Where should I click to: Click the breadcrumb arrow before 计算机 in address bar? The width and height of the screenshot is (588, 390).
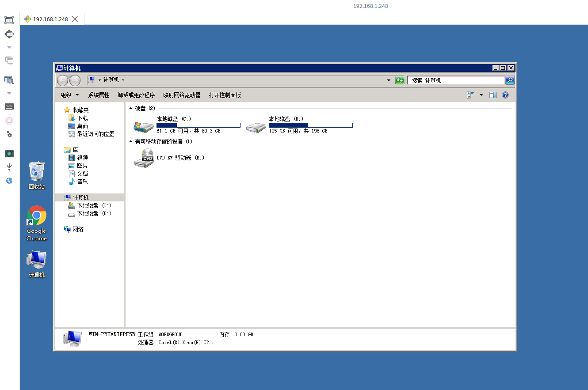point(99,80)
